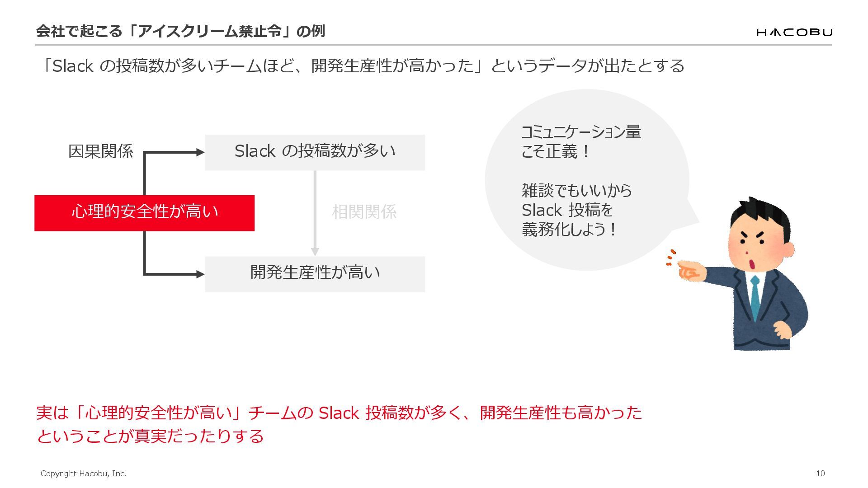Viewport: 868px width, 488px height.
Task: Click the page number 10
Action: click(820, 473)
